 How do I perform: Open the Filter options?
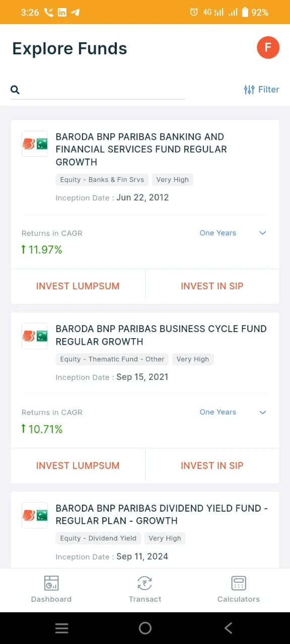pyautogui.click(x=261, y=89)
